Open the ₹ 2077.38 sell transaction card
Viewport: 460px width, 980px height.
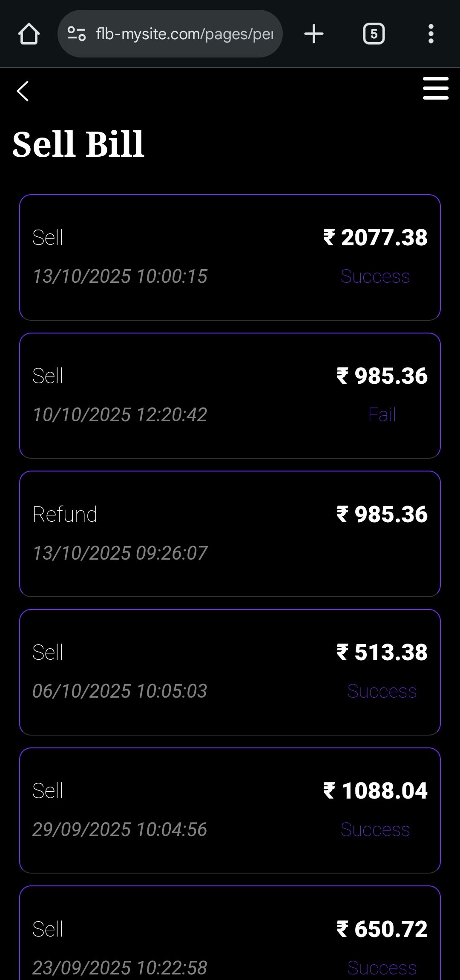coord(230,257)
